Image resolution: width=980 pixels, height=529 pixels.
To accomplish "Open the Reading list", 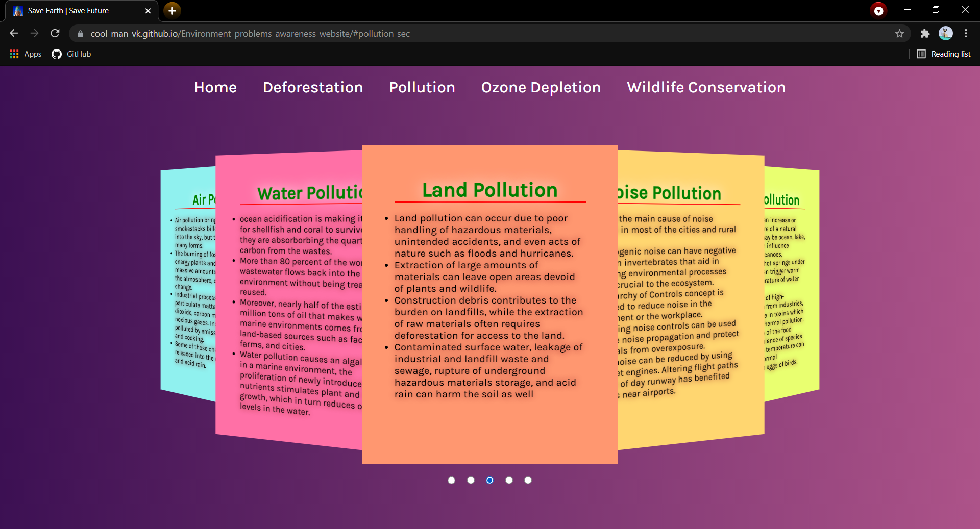I will coord(944,54).
